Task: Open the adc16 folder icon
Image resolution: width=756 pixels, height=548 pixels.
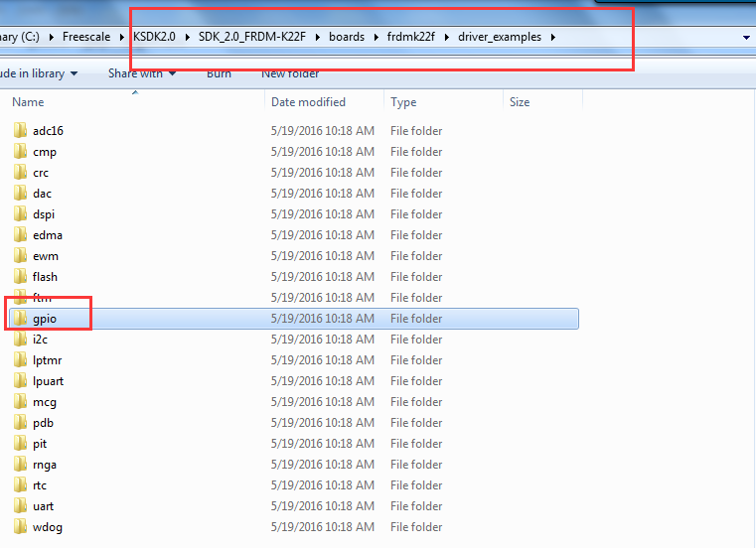Action: 20,131
